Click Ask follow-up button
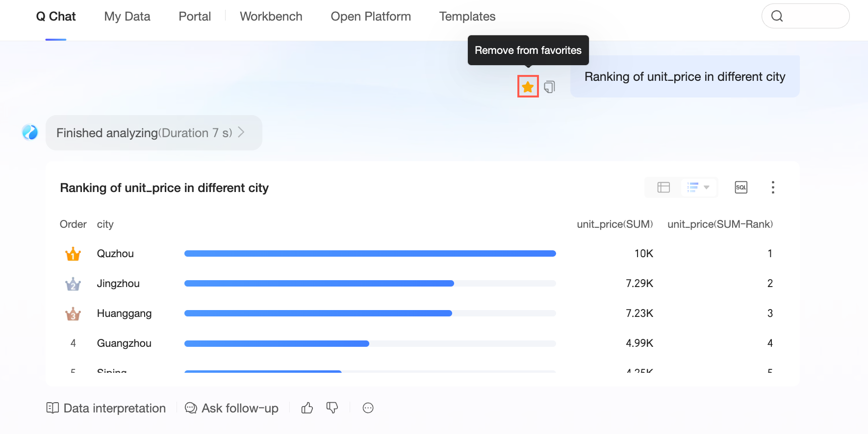Viewport: 868px width, 434px height. 231,408
